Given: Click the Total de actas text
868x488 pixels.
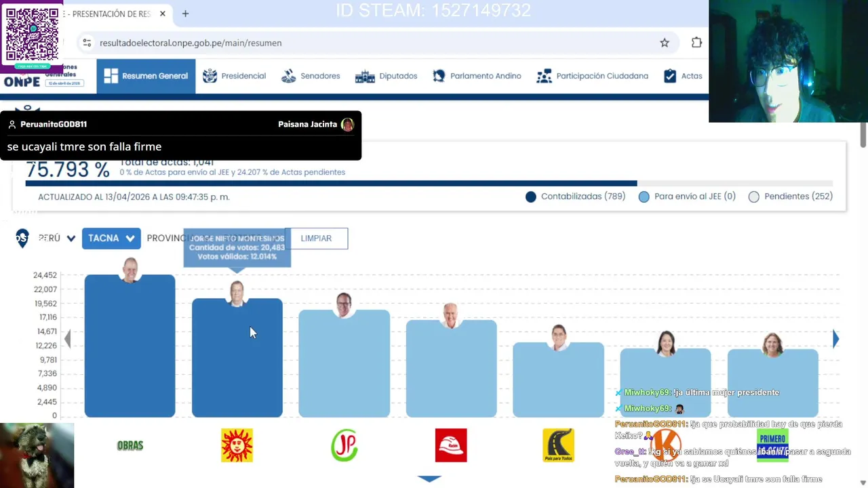Looking at the screenshot, I should click(x=167, y=163).
